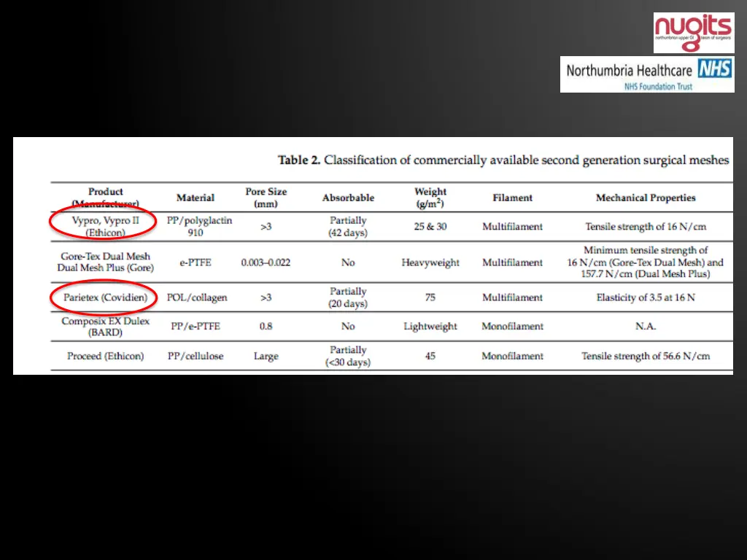The image size is (747, 560).
Task: Click Multifilament in the Parietex row
Action: pos(512,297)
